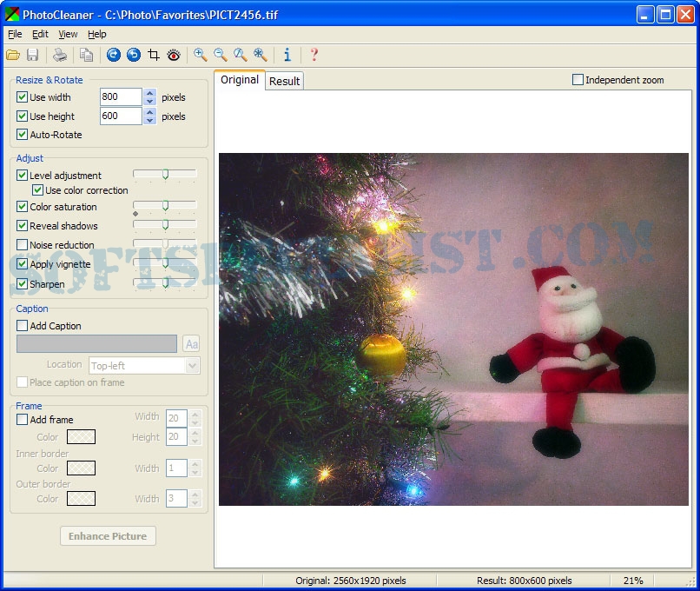Decrease the Use height spinner value
Viewport: 700px width, 591px height.
tap(150, 121)
